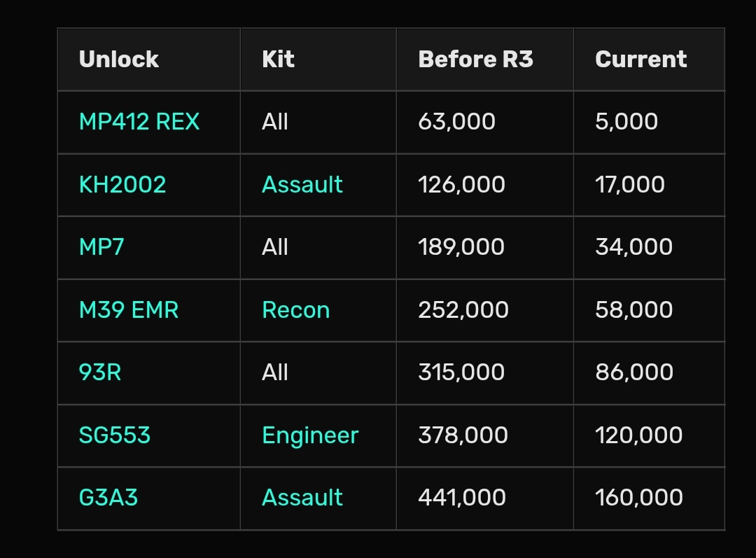Select the Before R3 column header
756x558 pixels.
point(485,60)
